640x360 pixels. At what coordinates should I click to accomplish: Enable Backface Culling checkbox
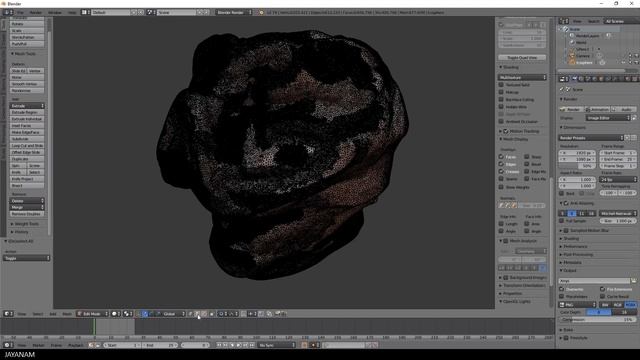pos(501,99)
